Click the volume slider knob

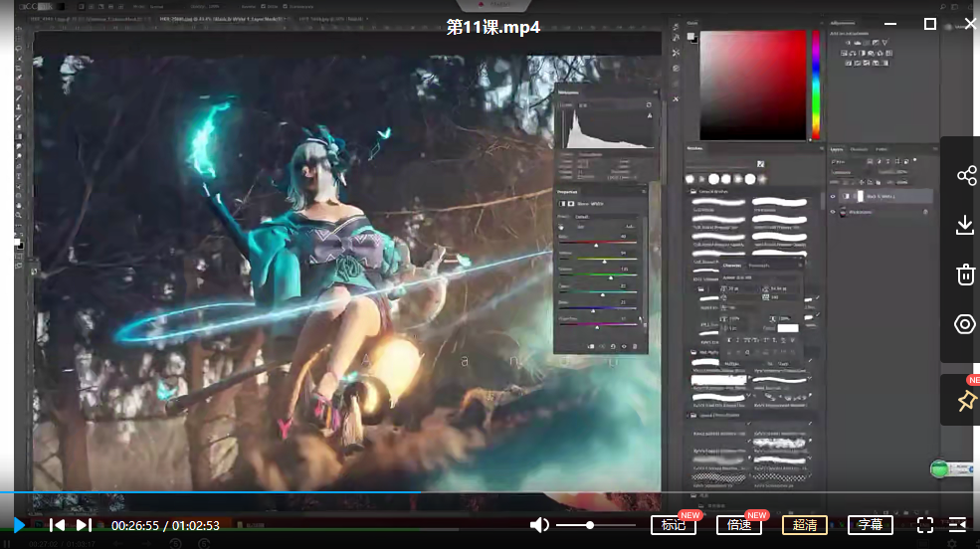tap(590, 525)
